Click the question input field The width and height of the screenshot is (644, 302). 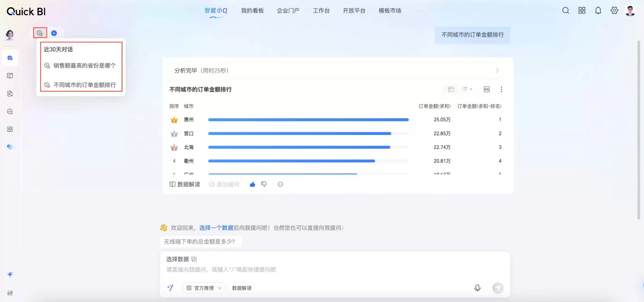click(x=335, y=269)
